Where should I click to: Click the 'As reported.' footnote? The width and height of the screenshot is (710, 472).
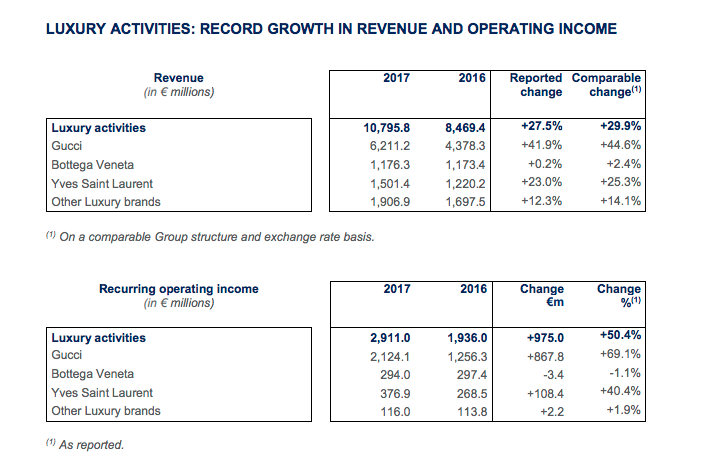pyautogui.click(x=85, y=444)
